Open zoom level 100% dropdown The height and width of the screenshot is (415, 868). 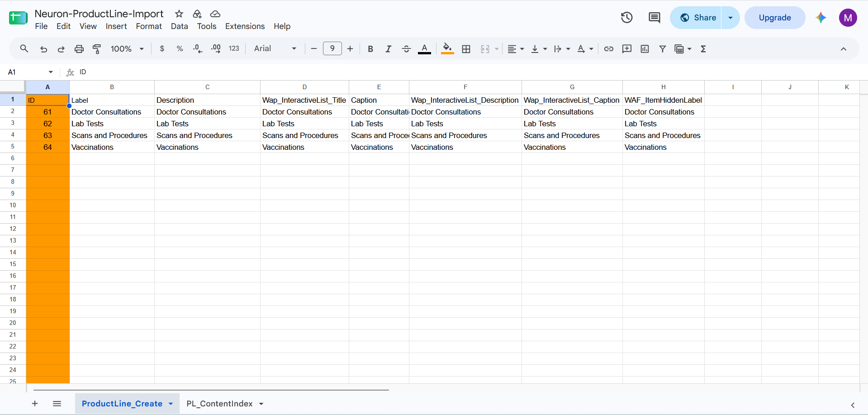(x=127, y=49)
